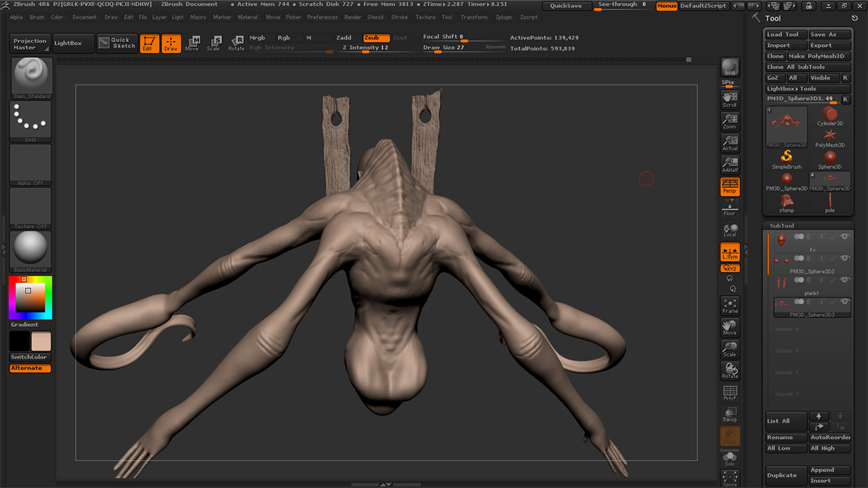Image resolution: width=868 pixels, height=488 pixels.
Task: Activate Move mode in the top shelf
Action: (192, 43)
